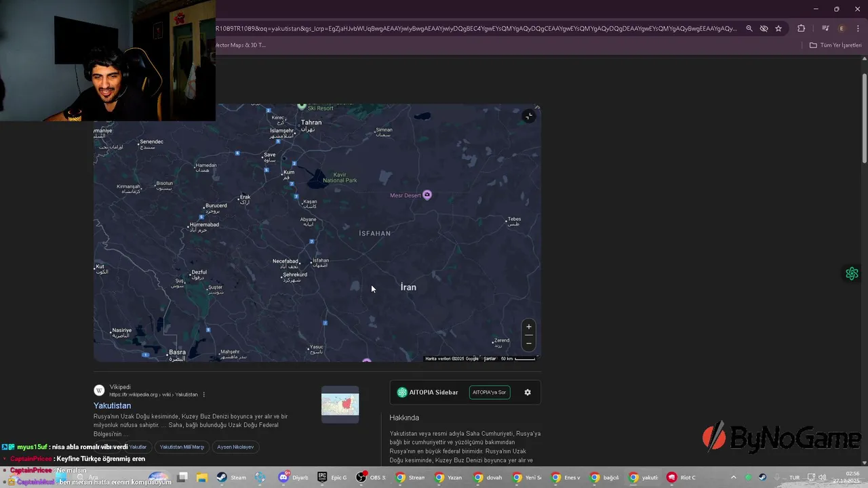
Task: Switch to the bağcılı Chrome taskbar window
Action: pyautogui.click(x=605, y=477)
